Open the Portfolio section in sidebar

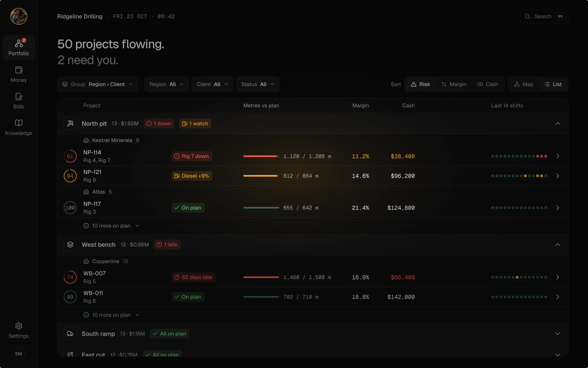tap(19, 48)
